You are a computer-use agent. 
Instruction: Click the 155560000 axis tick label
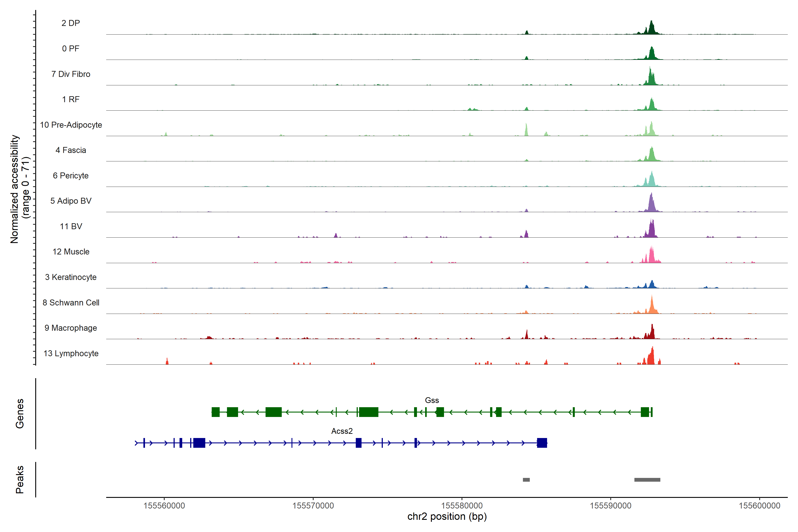(x=164, y=506)
